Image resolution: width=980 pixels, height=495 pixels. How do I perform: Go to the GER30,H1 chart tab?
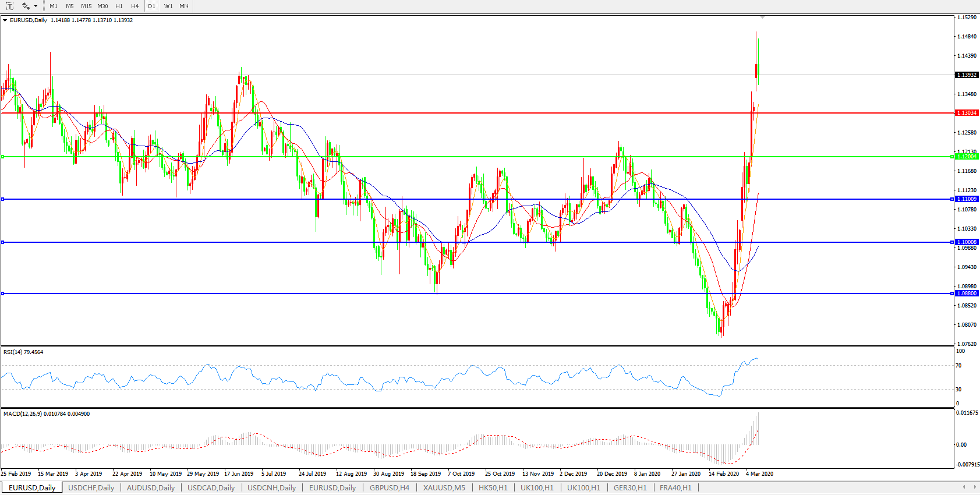point(630,488)
